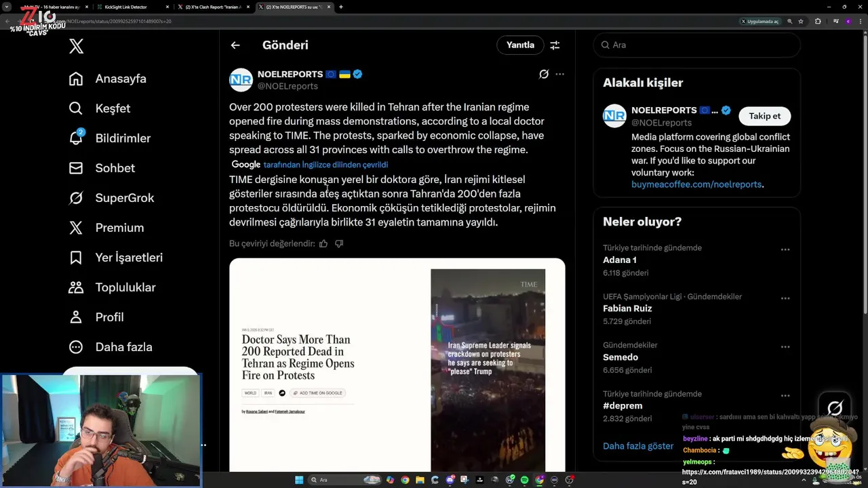Open Discord from the taskbar
Image resolution: width=868 pixels, height=488 pixels.
coord(450,480)
